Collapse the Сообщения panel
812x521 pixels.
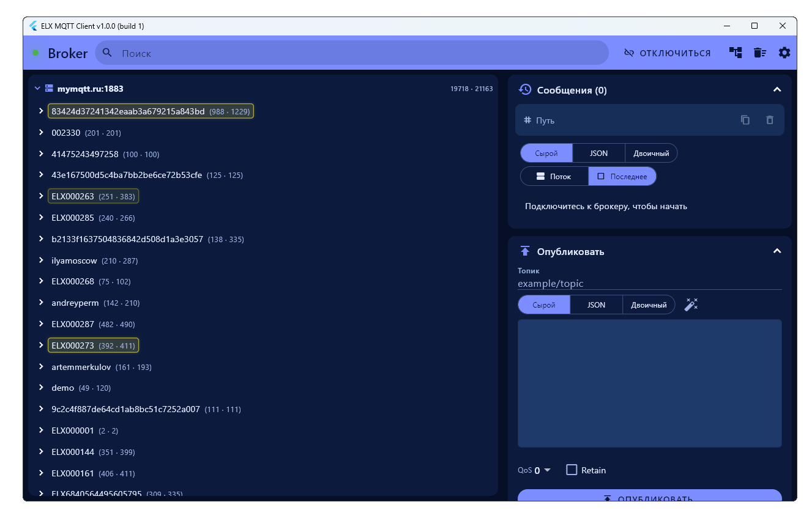(777, 90)
